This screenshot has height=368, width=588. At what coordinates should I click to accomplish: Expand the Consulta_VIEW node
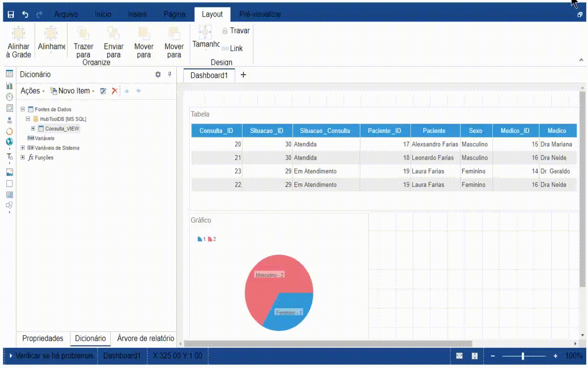33,129
